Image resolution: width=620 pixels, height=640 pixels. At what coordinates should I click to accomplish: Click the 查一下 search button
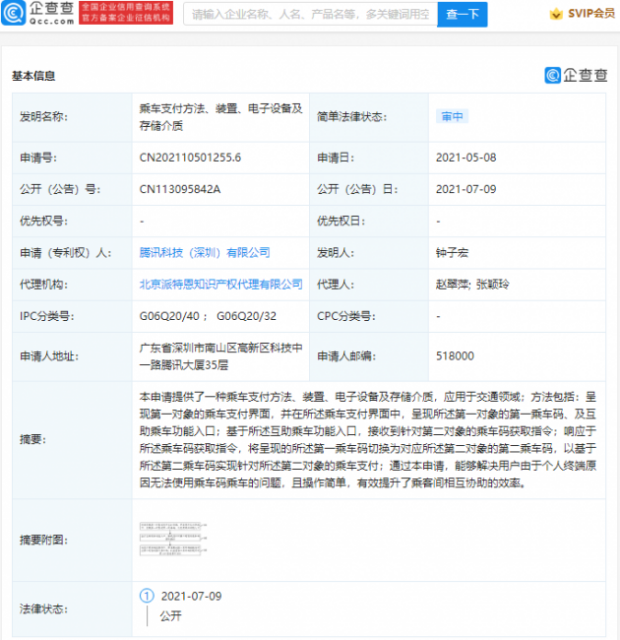(x=462, y=14)
